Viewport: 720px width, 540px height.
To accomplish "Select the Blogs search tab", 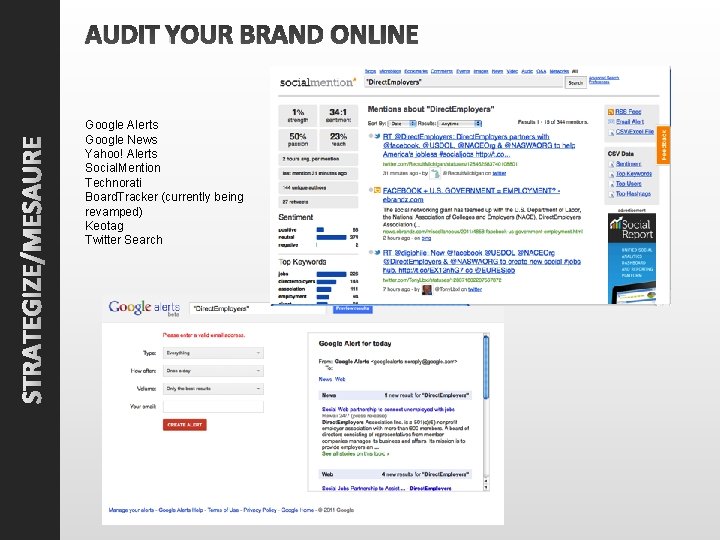I will tap(371, 71).
